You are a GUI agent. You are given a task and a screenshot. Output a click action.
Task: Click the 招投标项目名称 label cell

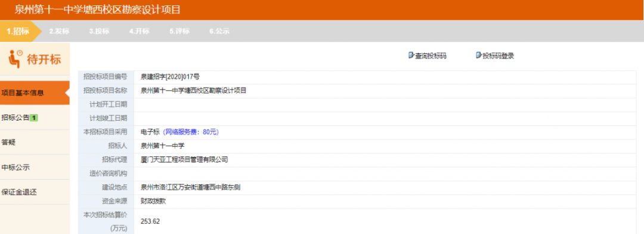tap(106, 91)
